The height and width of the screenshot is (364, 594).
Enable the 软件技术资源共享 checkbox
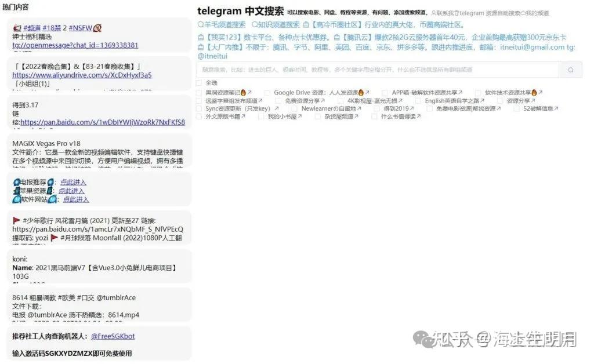(478, 92)
